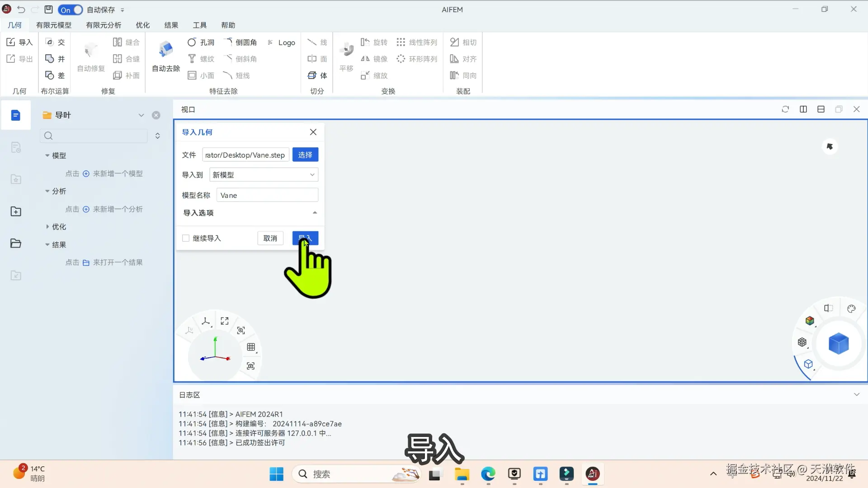The image size is (868, 488).
Task: Expand the 优化 tree node
Action: [x=47, y=227]
